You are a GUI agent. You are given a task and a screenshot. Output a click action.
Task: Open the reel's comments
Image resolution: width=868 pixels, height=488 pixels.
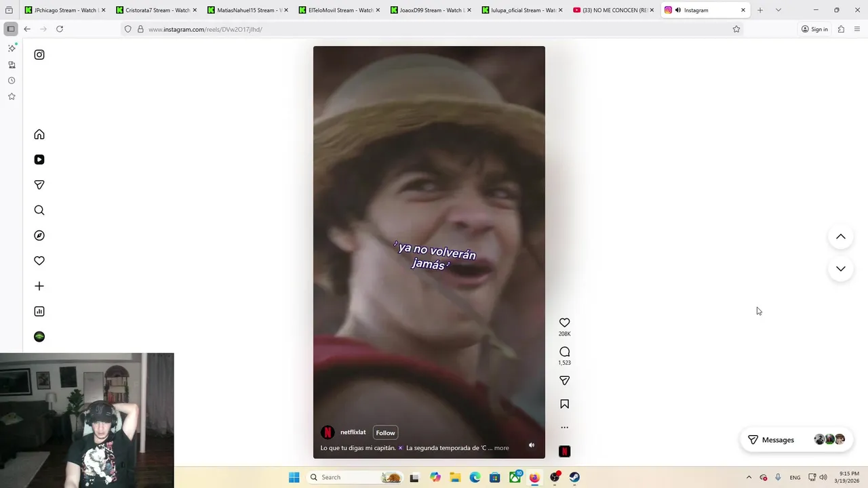pyautogui.click(x=564, y=352)
